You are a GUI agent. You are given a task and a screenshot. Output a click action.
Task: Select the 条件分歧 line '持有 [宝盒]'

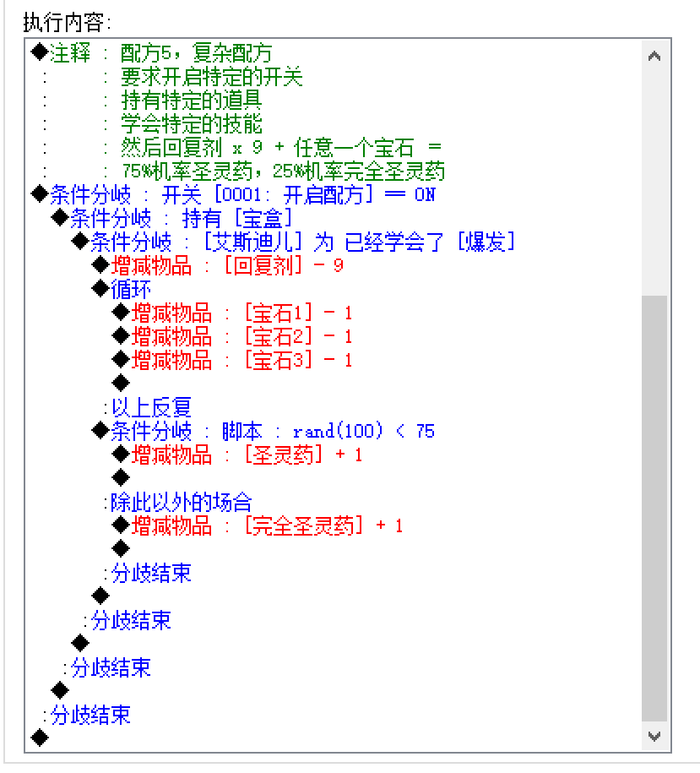[x=172, y=219]
